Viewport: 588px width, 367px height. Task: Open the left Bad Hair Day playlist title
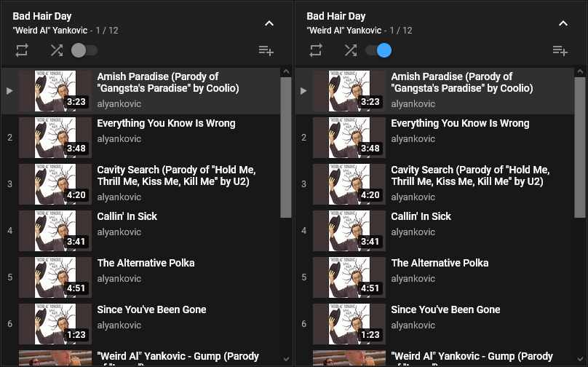tap(41, 16)
